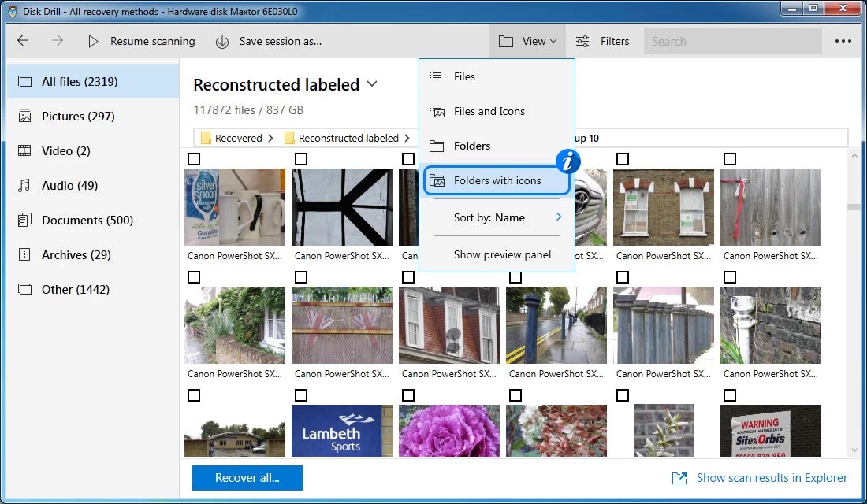867x504 pixels.
Task: Open the three-dot more options menu
Action: 843,41
